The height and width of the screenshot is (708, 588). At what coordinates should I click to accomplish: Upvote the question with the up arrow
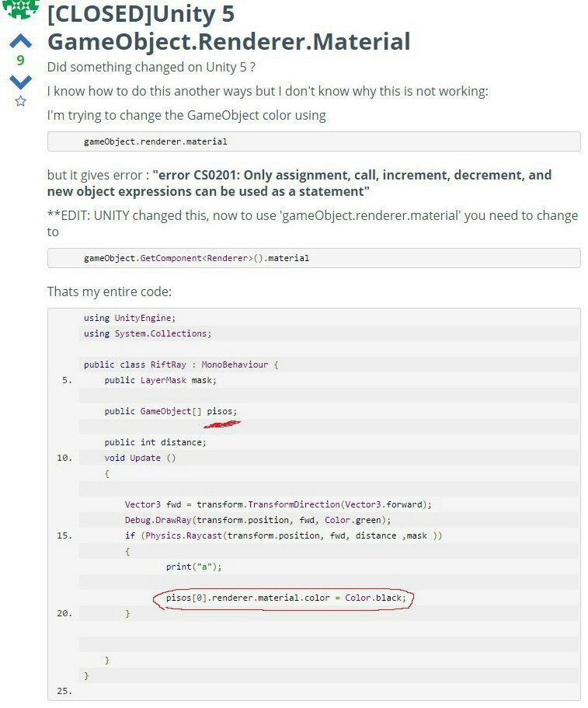[21, 41]
